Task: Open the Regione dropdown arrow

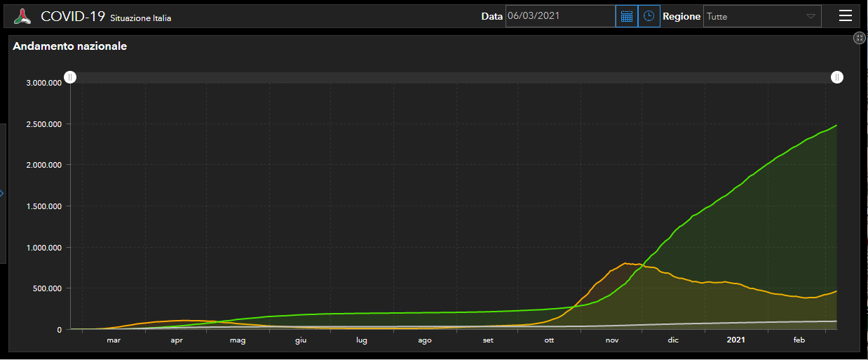Action: click(811, 16)
